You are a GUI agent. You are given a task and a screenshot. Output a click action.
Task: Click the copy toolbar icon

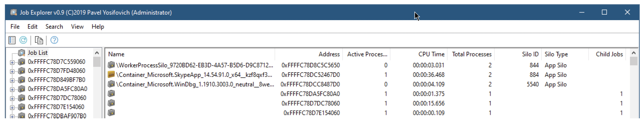(x=39, y=40)
